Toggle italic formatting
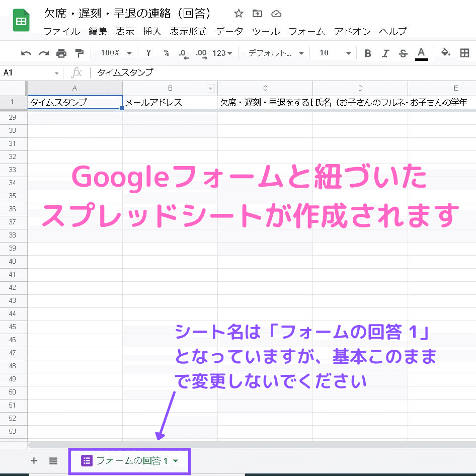This screenshot has height=476, width=476. [x=385, y=53]
